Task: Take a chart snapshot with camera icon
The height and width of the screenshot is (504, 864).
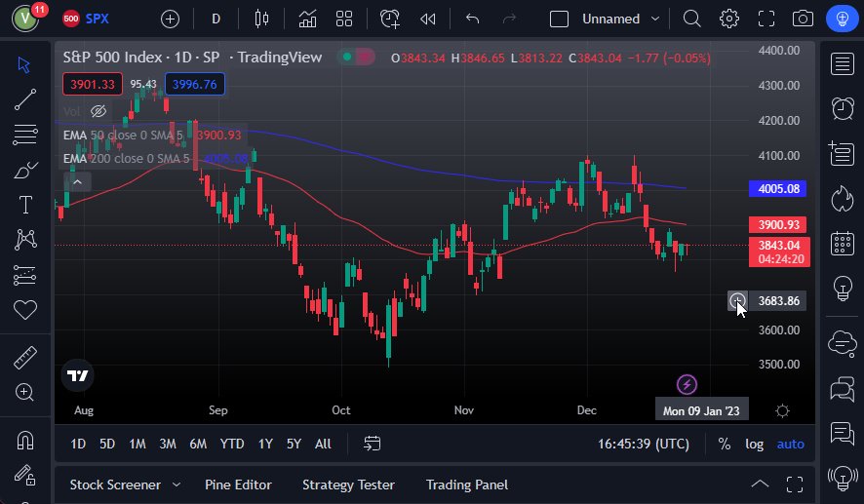Action: pyautogui.click(x=803, y=19)
